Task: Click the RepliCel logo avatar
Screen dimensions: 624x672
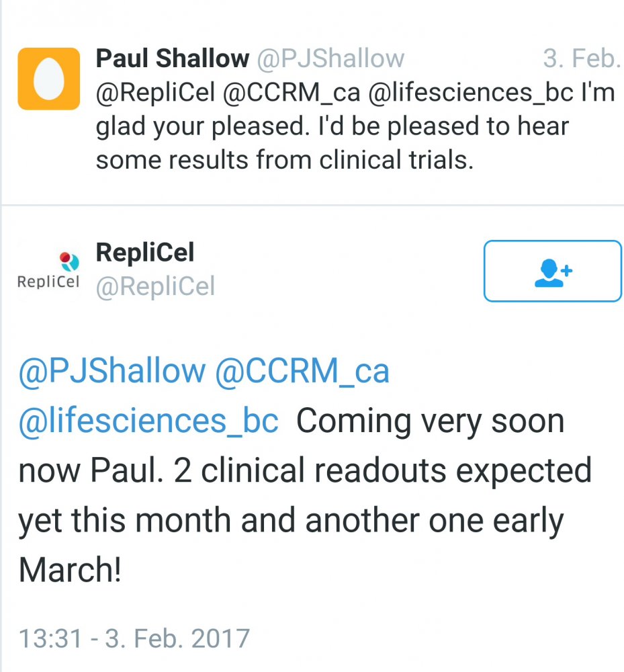Action: [48, 271]
